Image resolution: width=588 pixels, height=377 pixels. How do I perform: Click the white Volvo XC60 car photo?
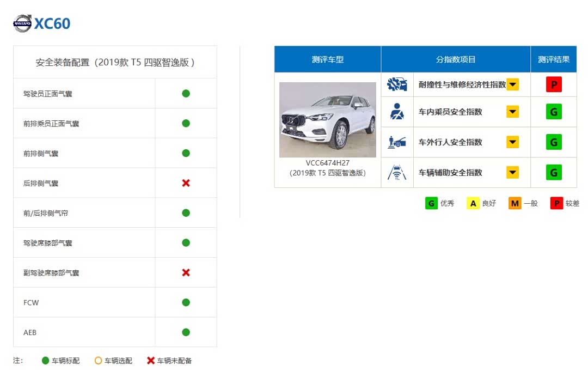click(x=327, y=120)
